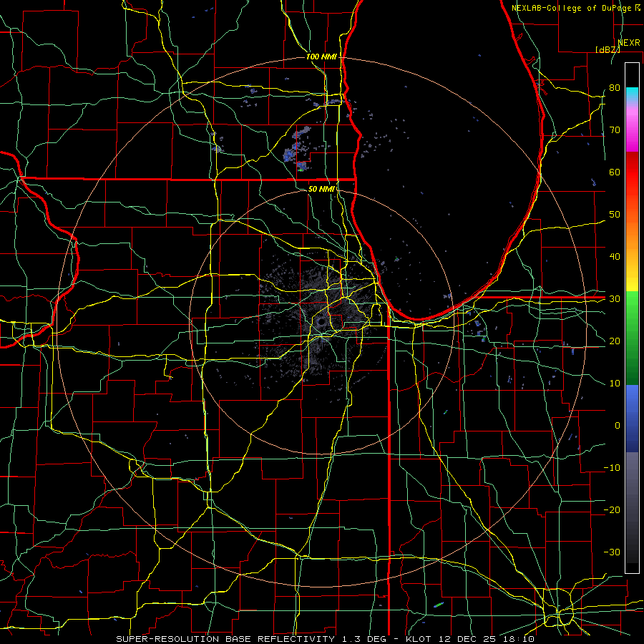
Task: Click the "50 NMI" range ring label
Action: click(321, 189)
